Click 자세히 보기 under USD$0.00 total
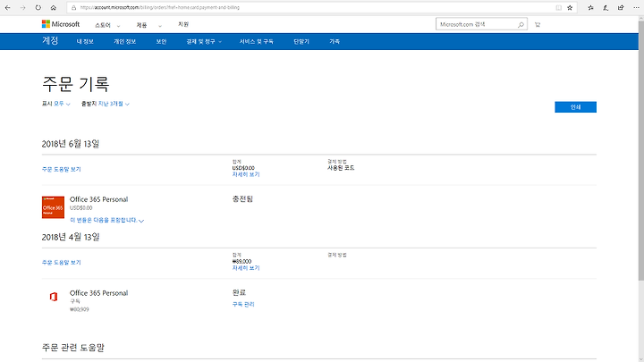 (x=246, y=174)
